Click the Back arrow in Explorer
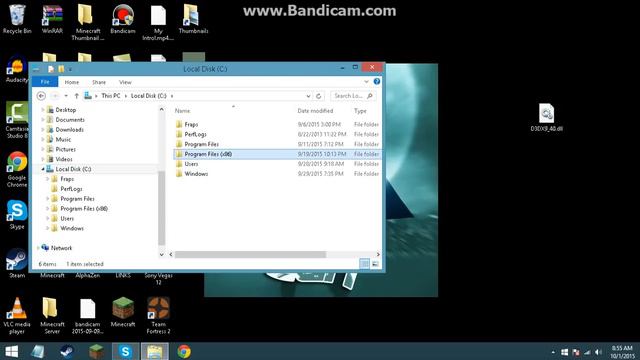Image resolution: width=640 pixels, height=360 pixels. 41,96
